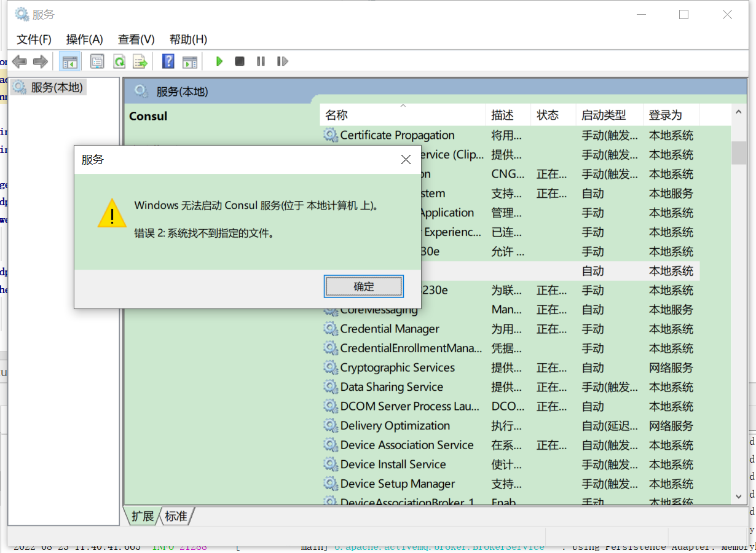The width and height of the screenshot is (756, 553).
Task: Open the 帮助(H) menu
Action: point(188,39)
